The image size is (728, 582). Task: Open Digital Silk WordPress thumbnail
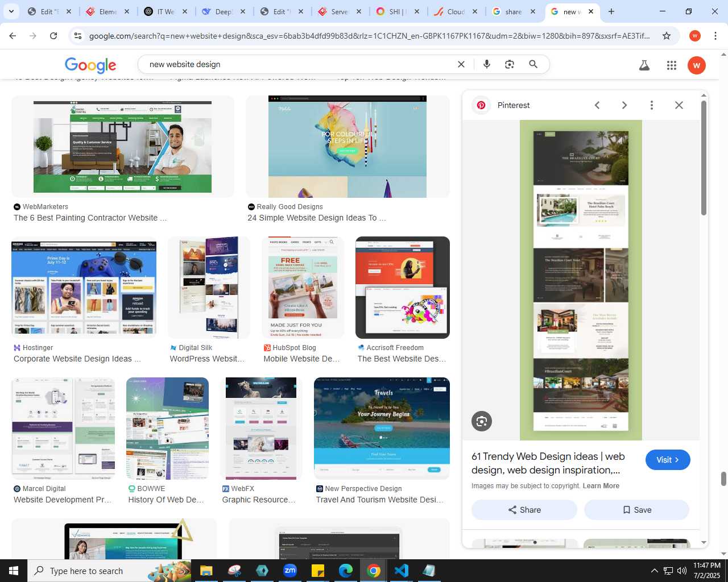209,288
